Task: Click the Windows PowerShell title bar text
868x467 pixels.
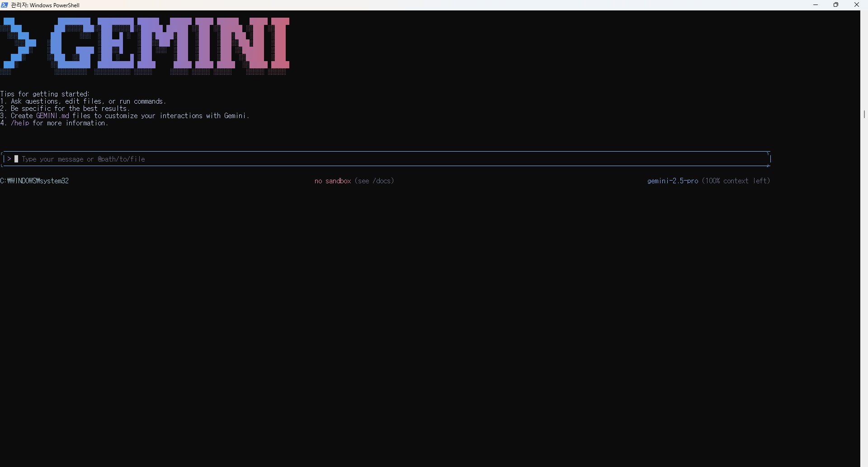Action: tap(44, 5)
